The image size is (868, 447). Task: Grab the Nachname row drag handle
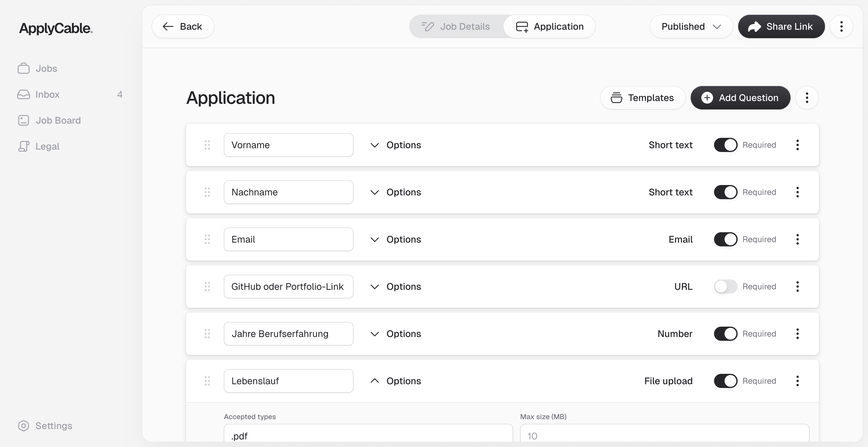(207, 192)
